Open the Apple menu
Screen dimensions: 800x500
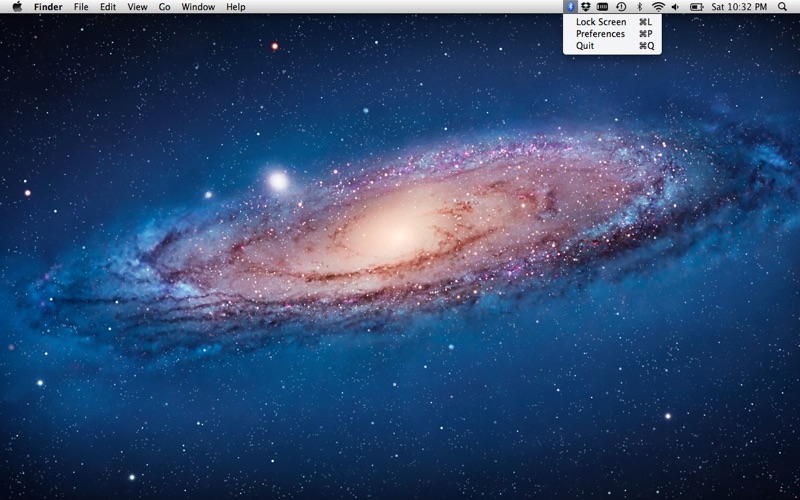point(17,7)
